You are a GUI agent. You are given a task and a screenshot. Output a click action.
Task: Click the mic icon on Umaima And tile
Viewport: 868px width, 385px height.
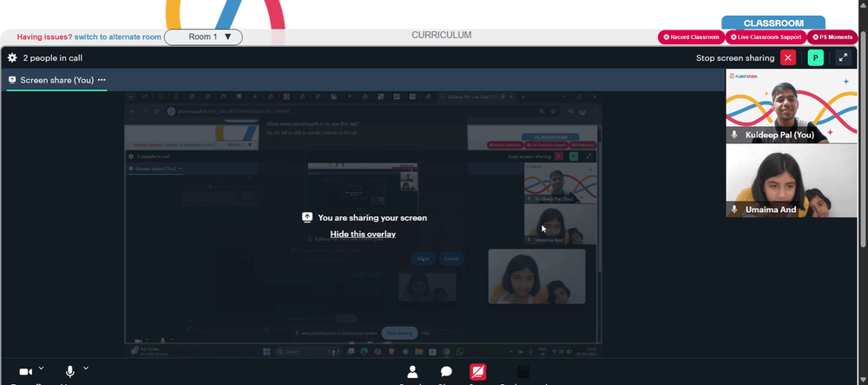734,209
